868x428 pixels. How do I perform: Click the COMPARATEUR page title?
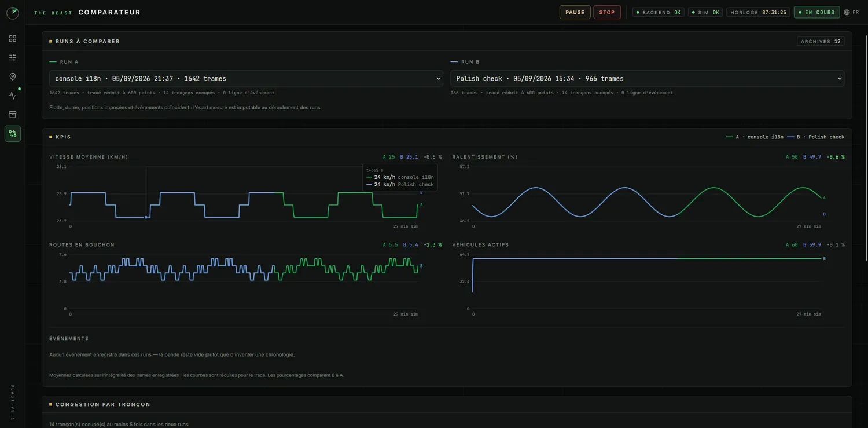coord(109,12)
